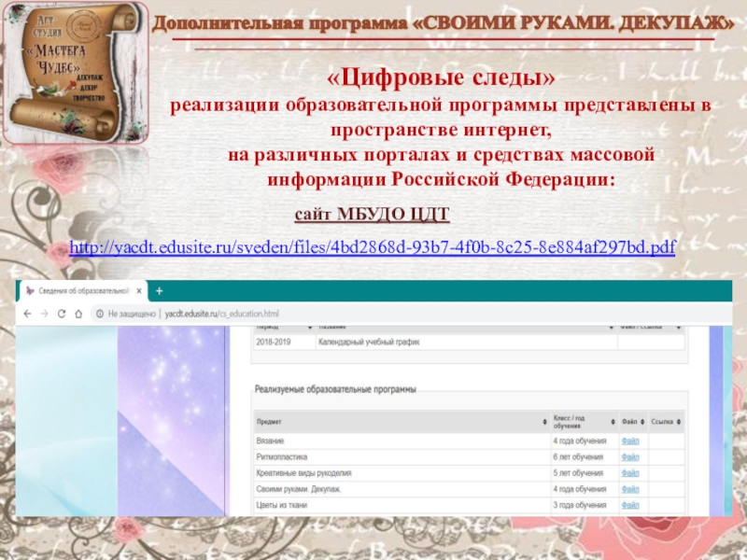Open Файл link for Цветы из ткани
This screenshot has width=747, height=560.
click(630, 505)
